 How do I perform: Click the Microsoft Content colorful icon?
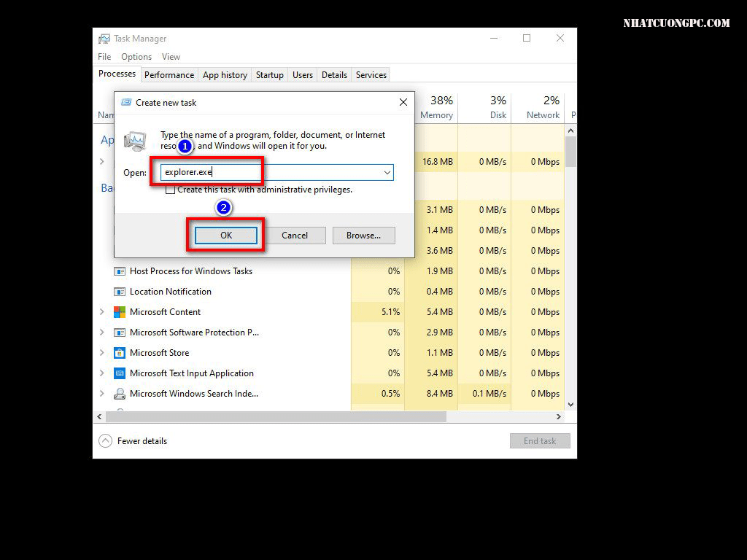coord(120,312)
